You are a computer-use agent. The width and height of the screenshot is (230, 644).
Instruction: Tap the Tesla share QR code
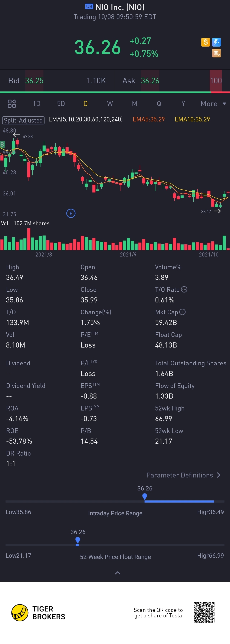pyautogui.click(x=204, y=613)
